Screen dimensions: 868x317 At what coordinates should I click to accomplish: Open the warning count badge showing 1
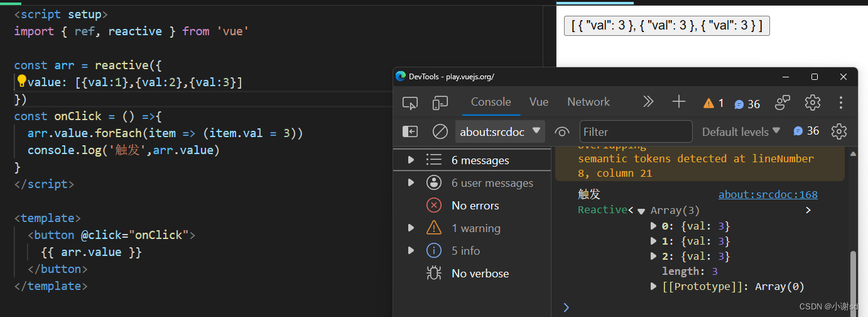[713, 103]
